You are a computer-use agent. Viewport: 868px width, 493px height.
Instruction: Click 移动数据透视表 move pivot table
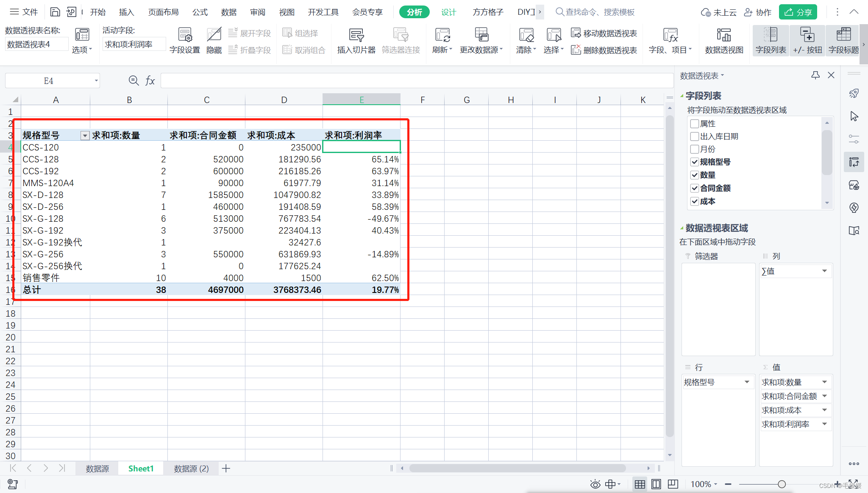point(604,33)
